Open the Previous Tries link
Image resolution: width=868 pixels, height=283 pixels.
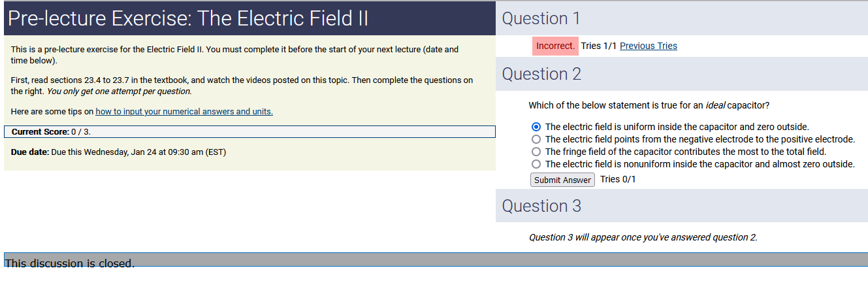648,46
